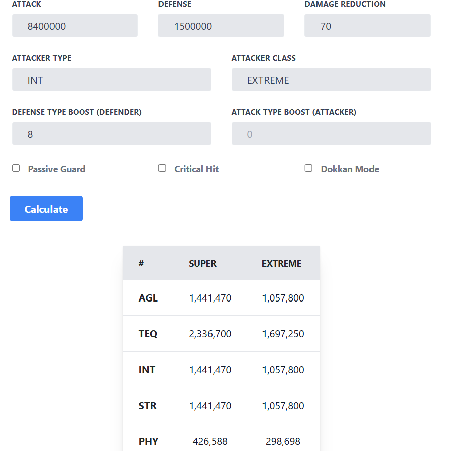Click the Dokkan Mode label text
Image resolution: width=476 pixels, height=451 pixels.
[350, 169]
